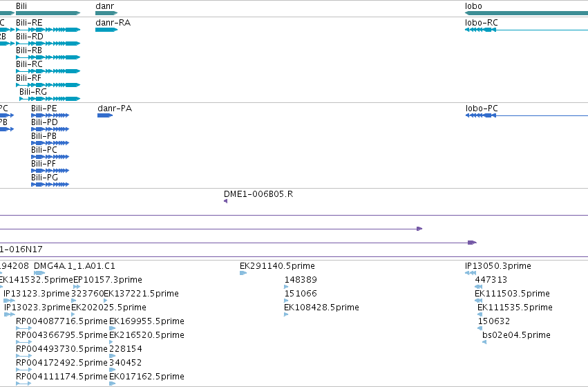Viewport: 588px width, 387px height.
Task: Open the RP004172492.5prime EST
Action: 24,370
